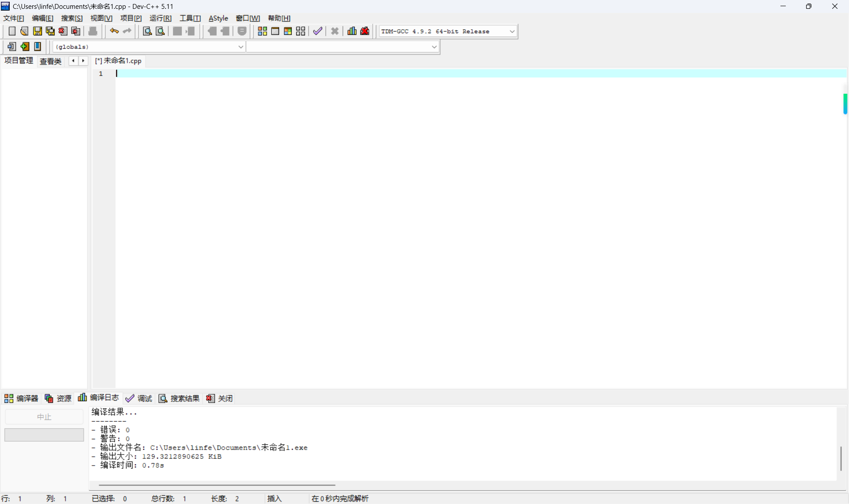Click the New file toolbar icon
This screenshot has width=849, height=504.
click(x=12, y=31)
